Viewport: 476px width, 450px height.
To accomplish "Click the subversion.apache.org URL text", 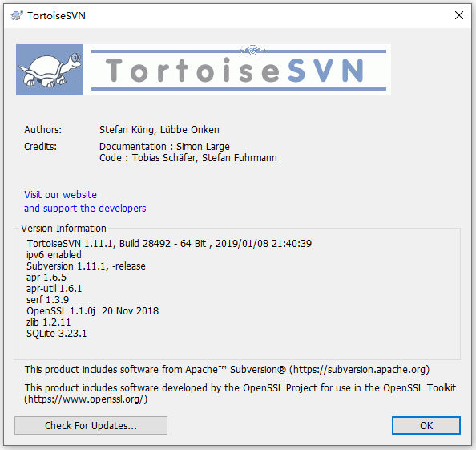I will [x=360, y=370].
